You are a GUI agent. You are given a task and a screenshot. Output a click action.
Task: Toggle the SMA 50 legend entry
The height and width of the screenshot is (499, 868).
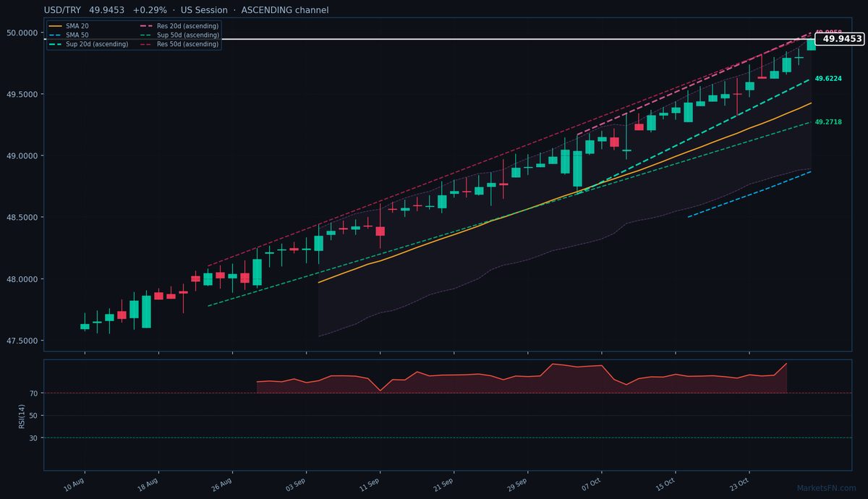coord(68,35)
